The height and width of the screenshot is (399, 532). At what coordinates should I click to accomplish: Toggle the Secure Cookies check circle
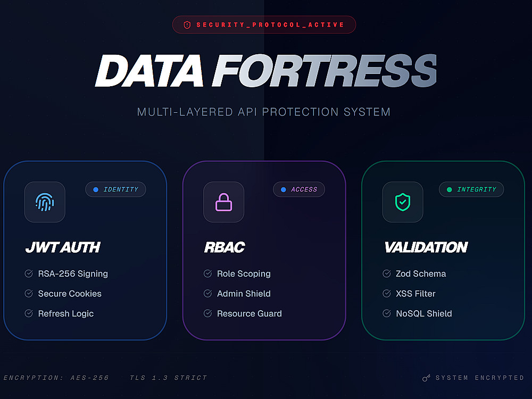(x=29, y=294)
